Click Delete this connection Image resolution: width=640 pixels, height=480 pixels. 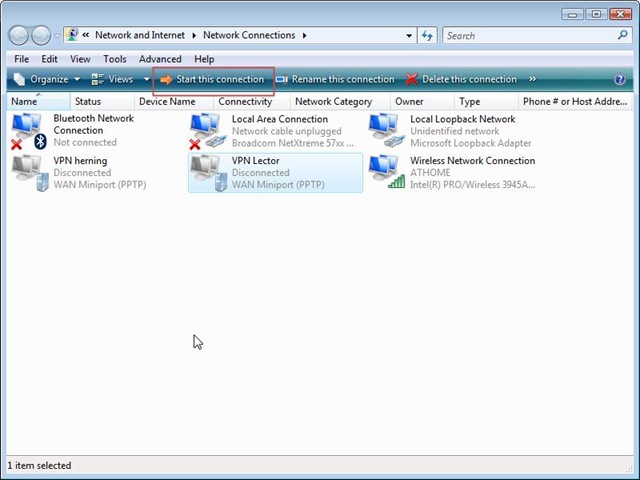click(461, 79)
